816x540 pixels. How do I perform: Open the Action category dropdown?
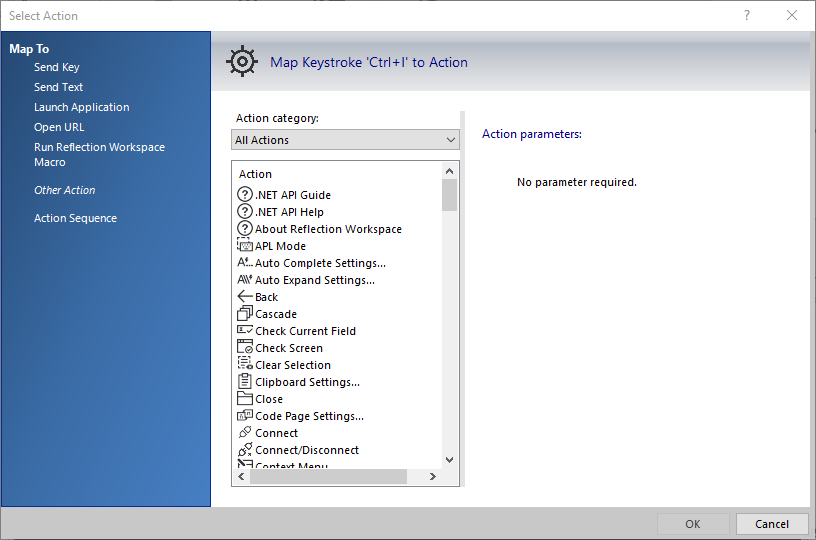point(345,140)
